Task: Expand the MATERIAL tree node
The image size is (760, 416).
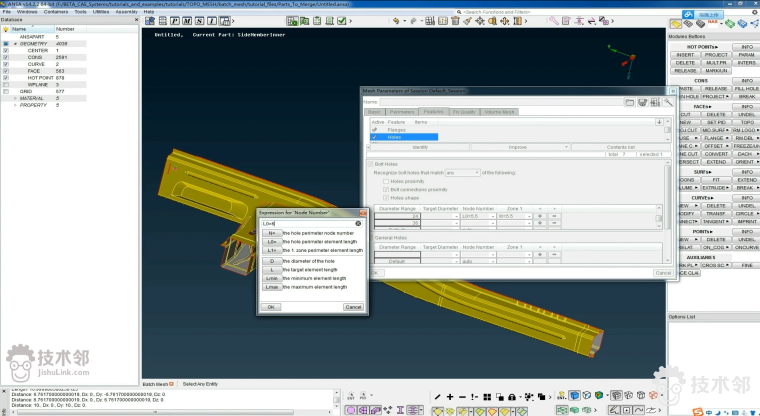Action: pyautogui.click(x=15, y=98)
